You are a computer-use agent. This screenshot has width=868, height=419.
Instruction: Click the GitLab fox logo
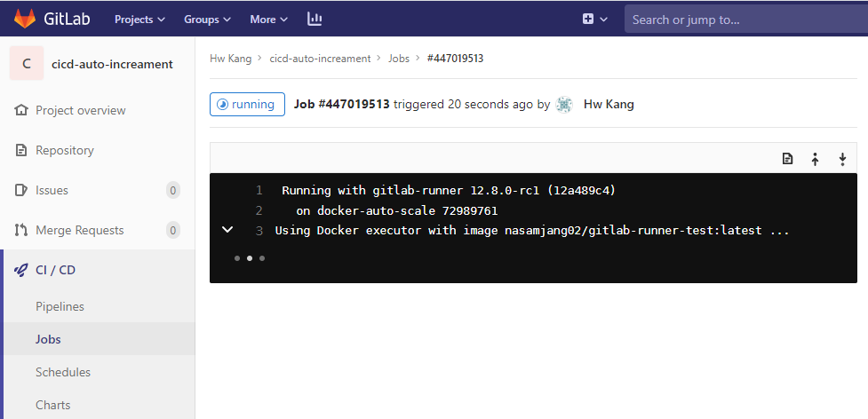click(24, 19)
